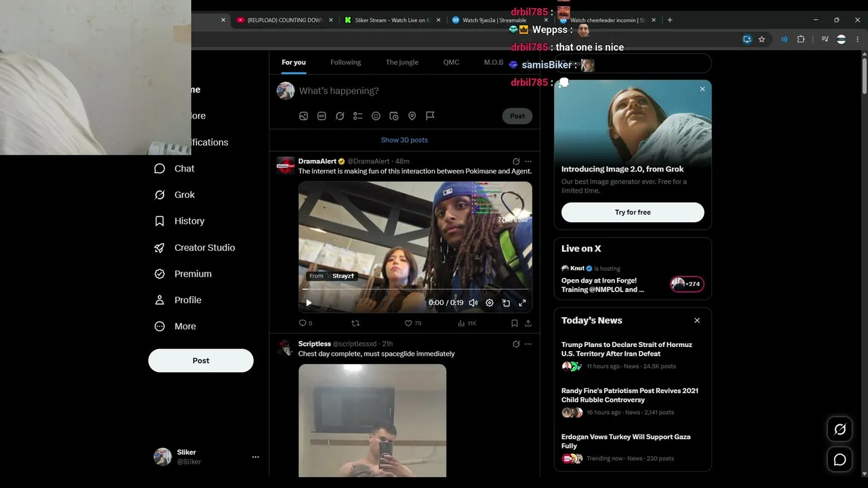Open picture-in-picture for the DramaAlert video
Screen dimensions: 868x488
coord(506,303)
